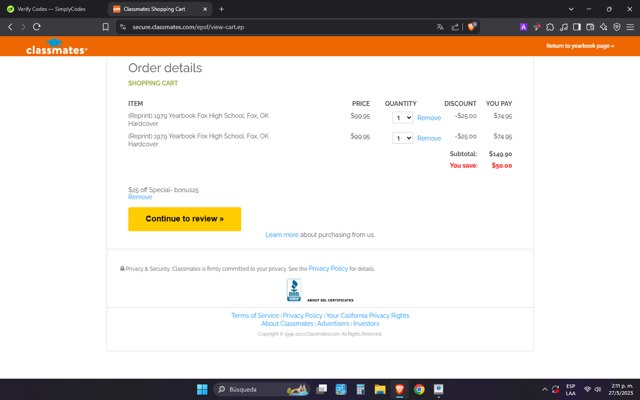Open the Calculator taskbar icon

coord(360,389)
